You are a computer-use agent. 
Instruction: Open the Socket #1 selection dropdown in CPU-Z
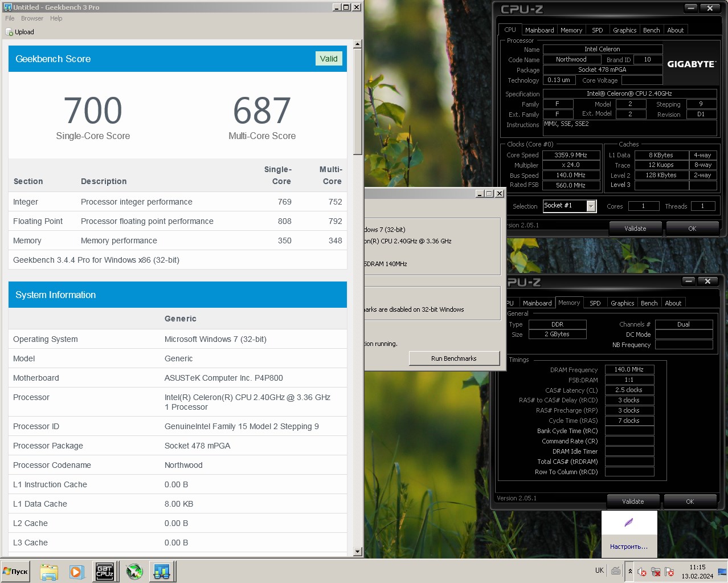coord(591,206)
